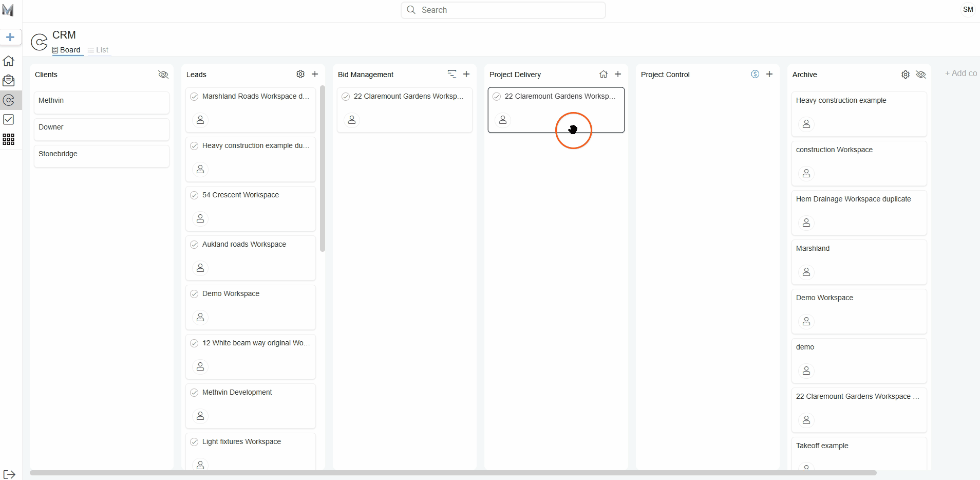Screen dimensions: 980x480
Task: Mark 54 Crescent Workspace card complete
Action: (x=194, y=195)
